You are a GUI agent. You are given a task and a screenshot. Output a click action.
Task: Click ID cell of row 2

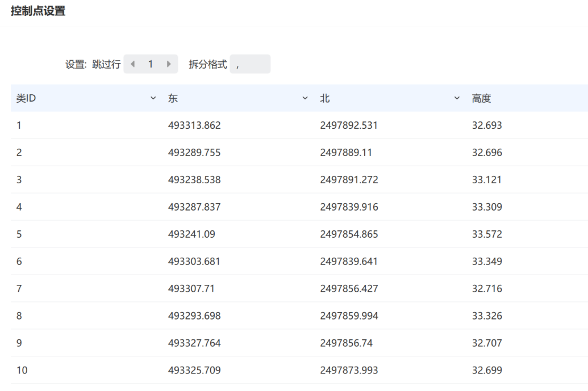(x=19, y=153)
